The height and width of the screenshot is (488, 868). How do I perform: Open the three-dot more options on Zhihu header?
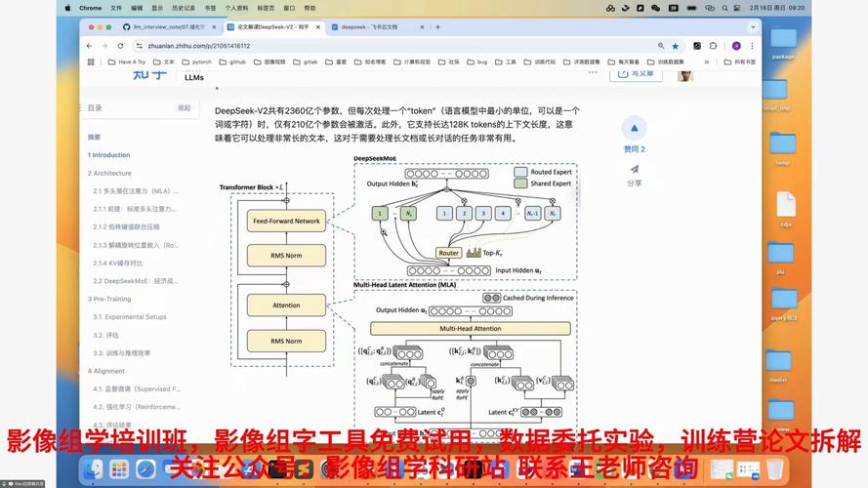tap(593, 72)
